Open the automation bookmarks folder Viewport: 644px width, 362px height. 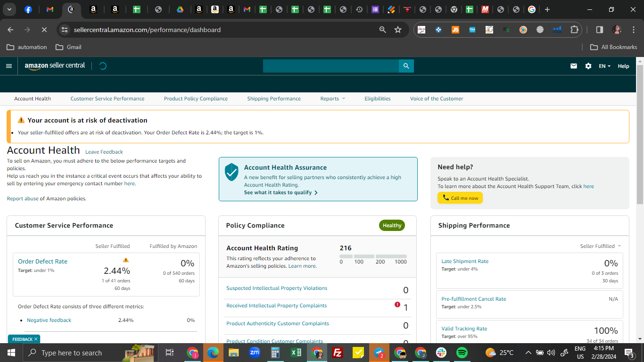point(27,47)
